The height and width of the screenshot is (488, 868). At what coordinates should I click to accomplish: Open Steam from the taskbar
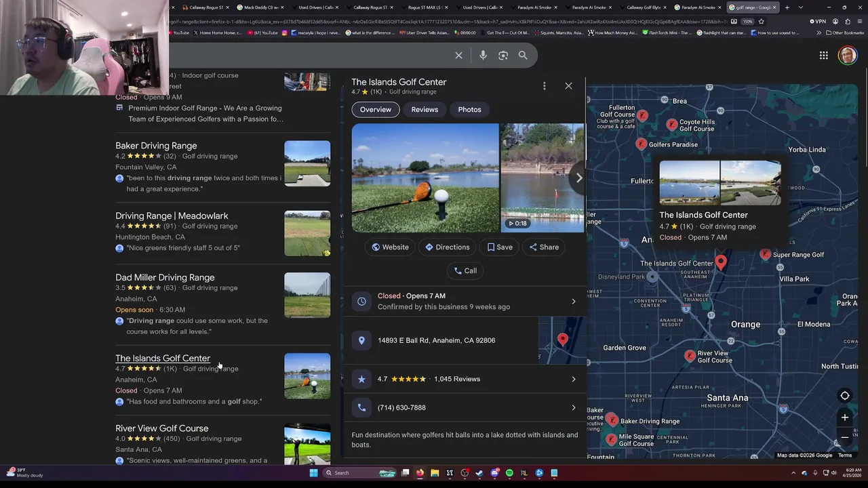479,473
